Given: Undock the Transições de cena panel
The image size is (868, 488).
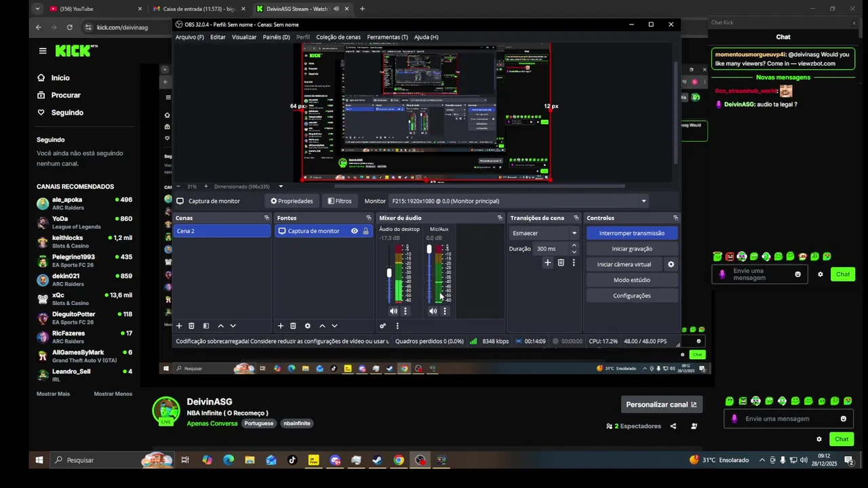Looking at the screenshot, I should point(576,218).
